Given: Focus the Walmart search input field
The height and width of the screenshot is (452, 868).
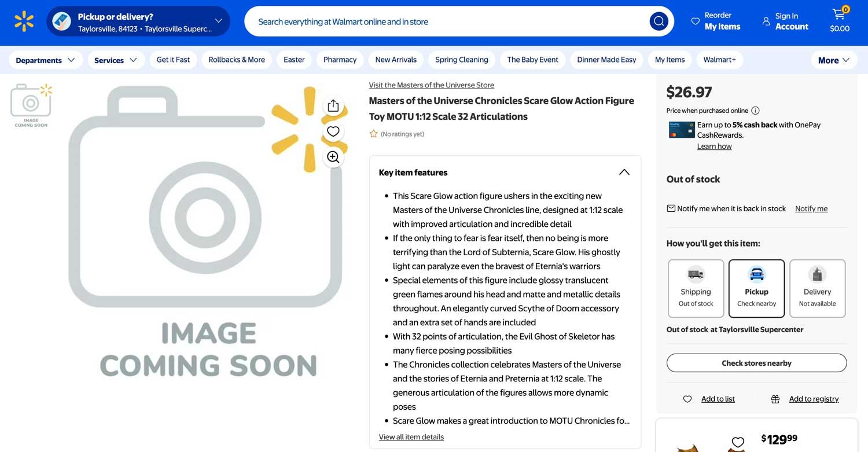Looking at the screenshot, I should point(446,21).
